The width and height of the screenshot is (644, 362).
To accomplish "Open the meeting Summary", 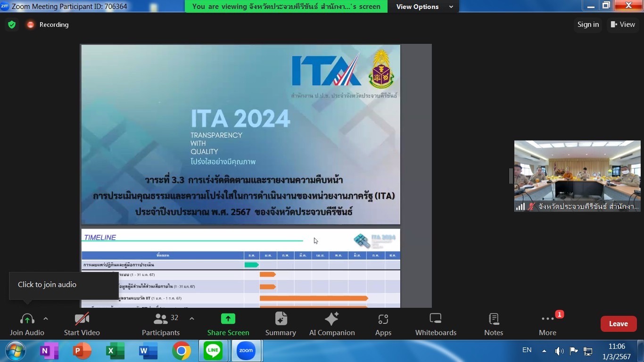I will [281, 324].
